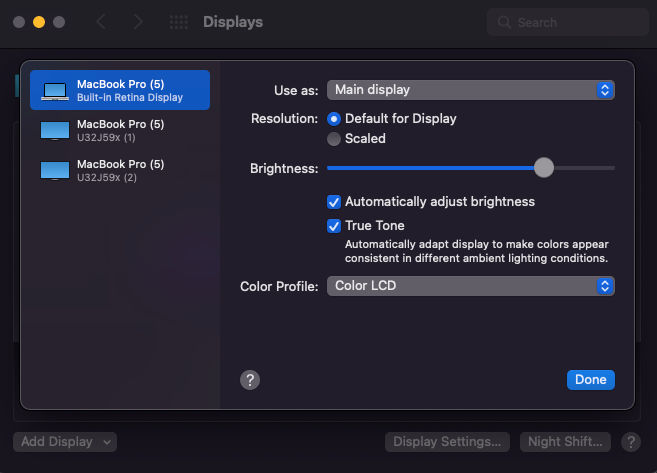The image size is (657, 473).
Task: Click the Display Settings button
Action: pos(447,442)
